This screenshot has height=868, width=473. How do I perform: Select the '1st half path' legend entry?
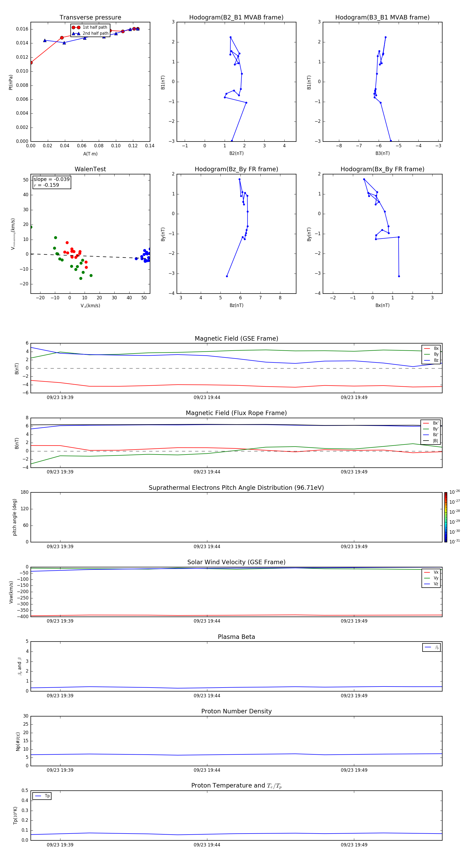[90, 27]
